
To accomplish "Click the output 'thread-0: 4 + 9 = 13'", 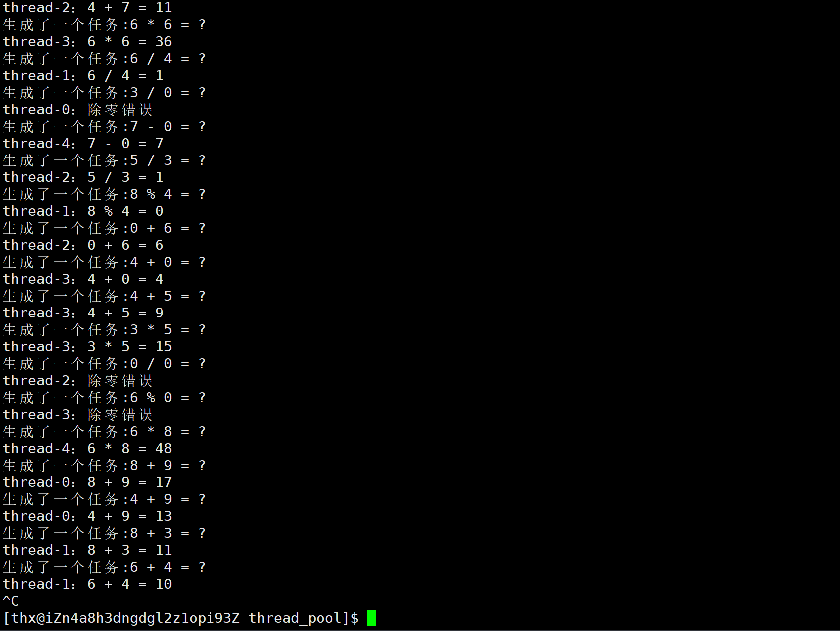I will click(87, 516).
